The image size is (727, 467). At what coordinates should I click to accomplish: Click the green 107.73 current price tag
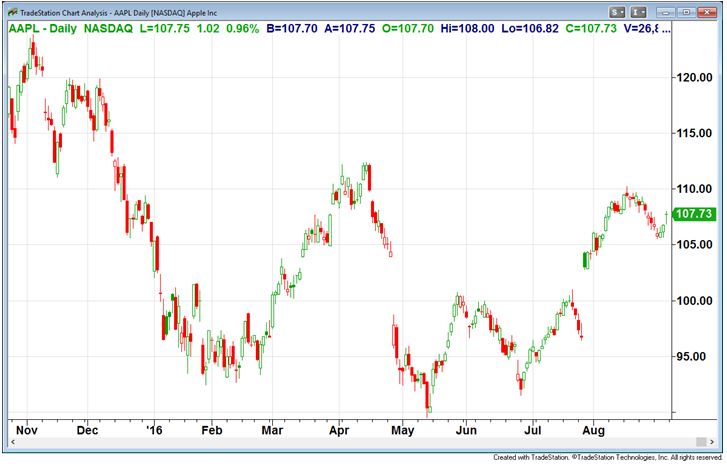[x=693, y=214]
